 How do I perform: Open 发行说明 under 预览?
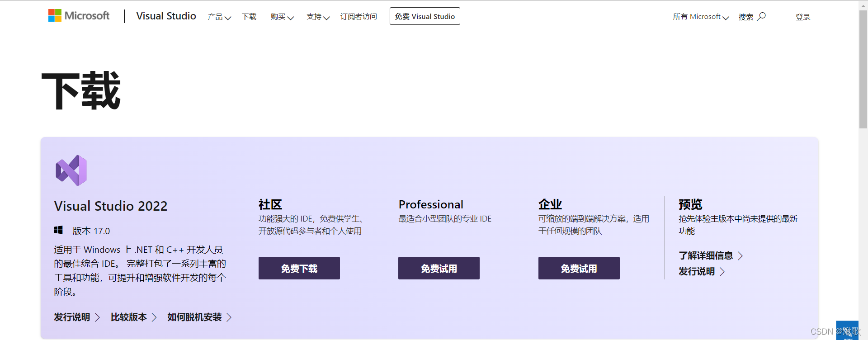point(702,271)
